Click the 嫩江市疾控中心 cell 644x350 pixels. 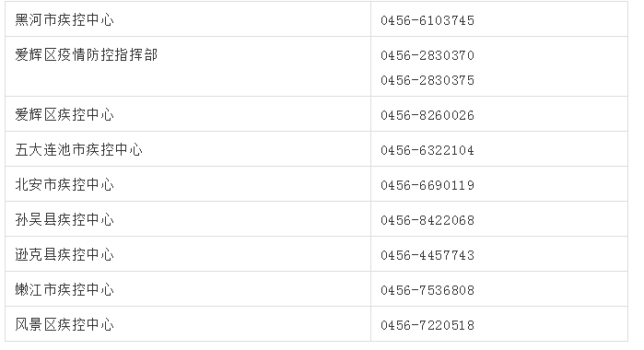click(x=188, y=289)
